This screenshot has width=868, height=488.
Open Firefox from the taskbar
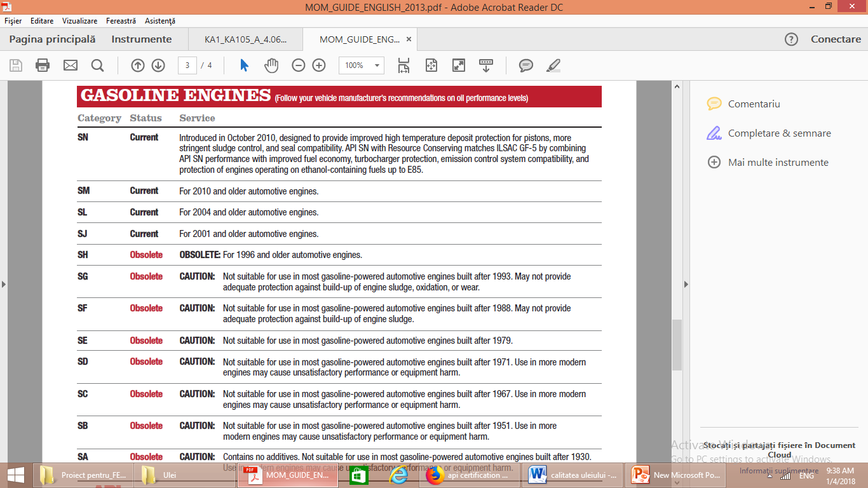point(435,475)
